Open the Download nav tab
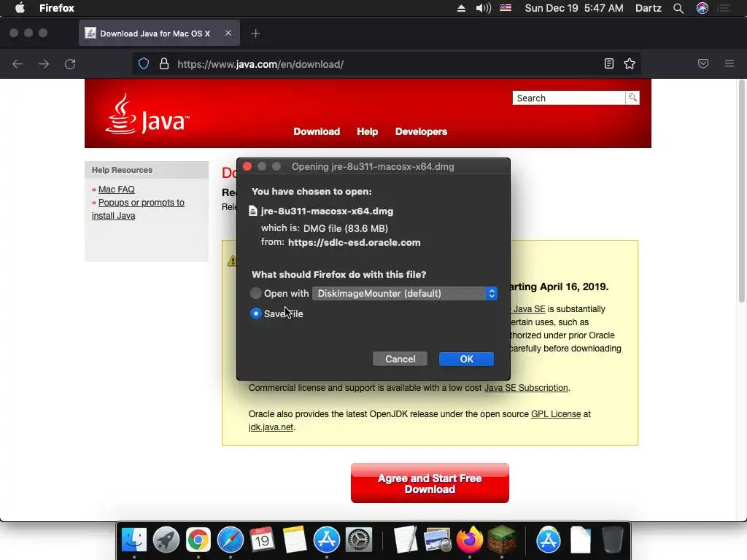This screenshot has height=560, width=747. click(317, 131)
